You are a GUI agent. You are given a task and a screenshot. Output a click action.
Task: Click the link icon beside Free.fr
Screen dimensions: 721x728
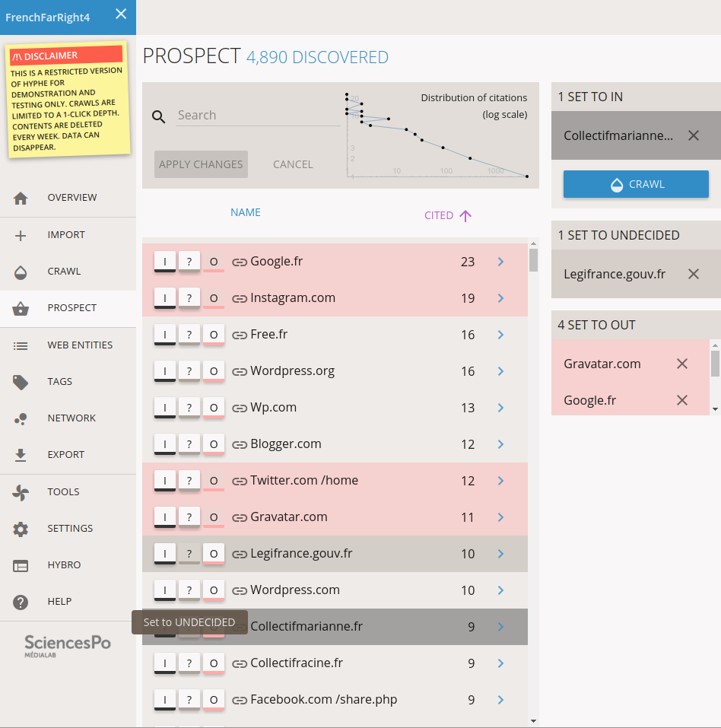click(240, 335)
